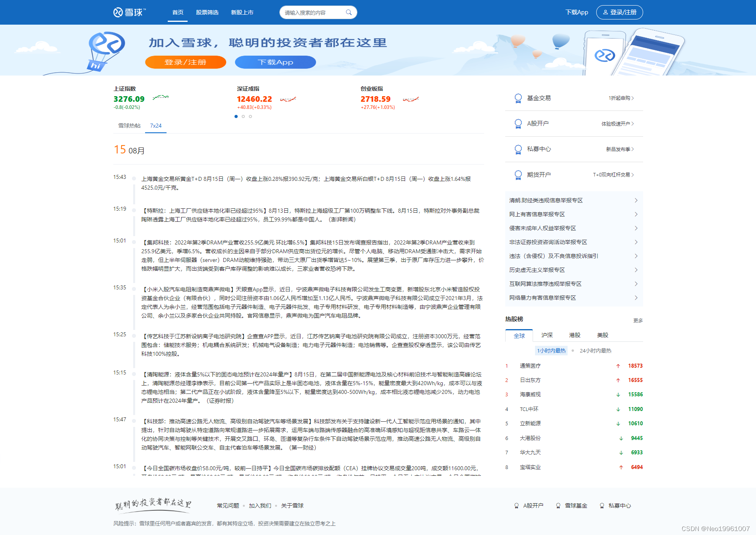Select second carousel dot under indices
The width and height of the screenshot is (756, 535).
(x=243, y=116)
